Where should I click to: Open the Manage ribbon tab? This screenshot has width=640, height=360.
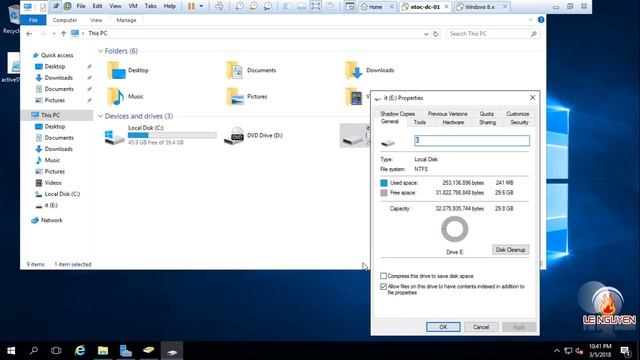click(x=126, y=20)
